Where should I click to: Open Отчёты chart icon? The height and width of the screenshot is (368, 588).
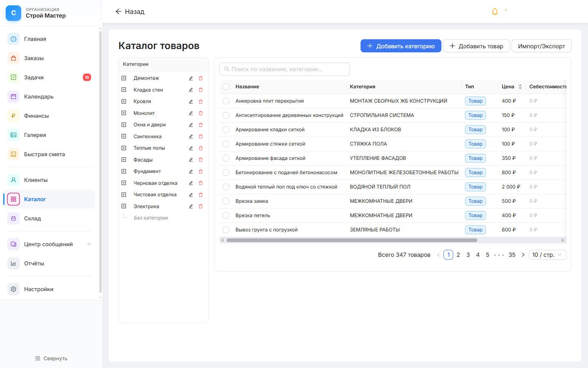(x=13, y=263)
